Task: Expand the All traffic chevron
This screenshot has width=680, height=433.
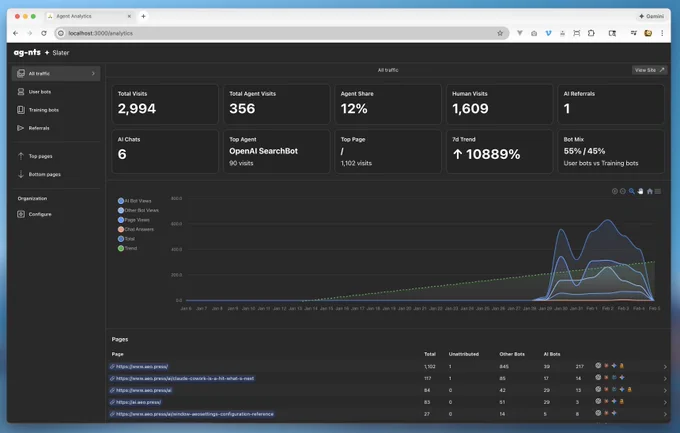Action: [x=93, y=74]
